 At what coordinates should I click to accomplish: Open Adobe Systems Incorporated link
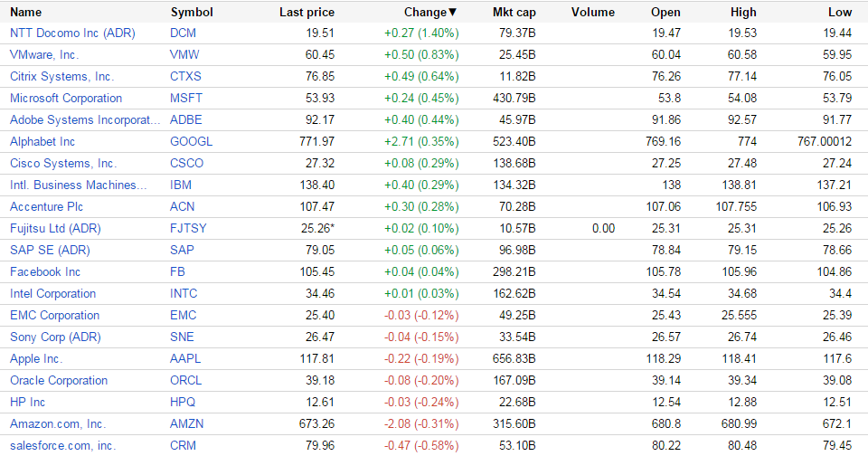pos(84,119)
